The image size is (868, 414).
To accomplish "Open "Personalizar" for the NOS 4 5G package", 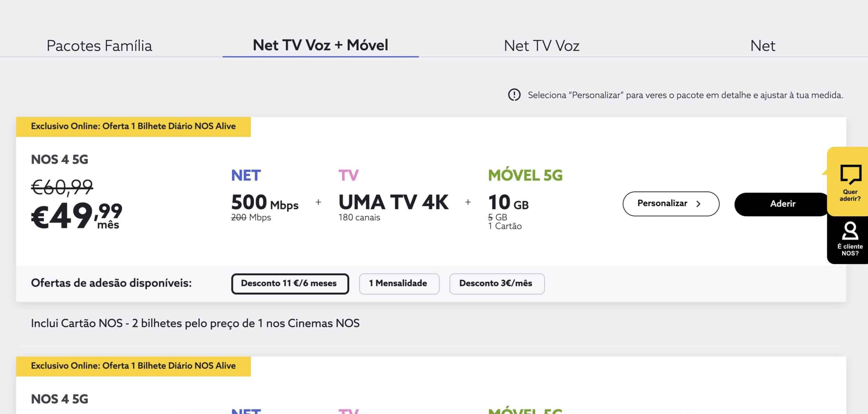I will 671,204.
